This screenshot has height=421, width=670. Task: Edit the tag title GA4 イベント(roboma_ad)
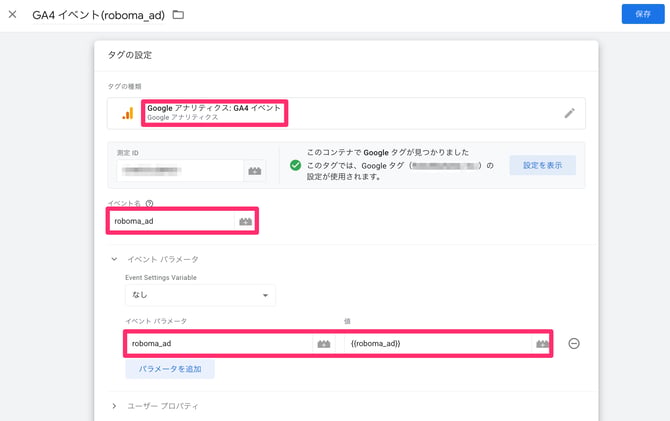(x=98, y=15)
